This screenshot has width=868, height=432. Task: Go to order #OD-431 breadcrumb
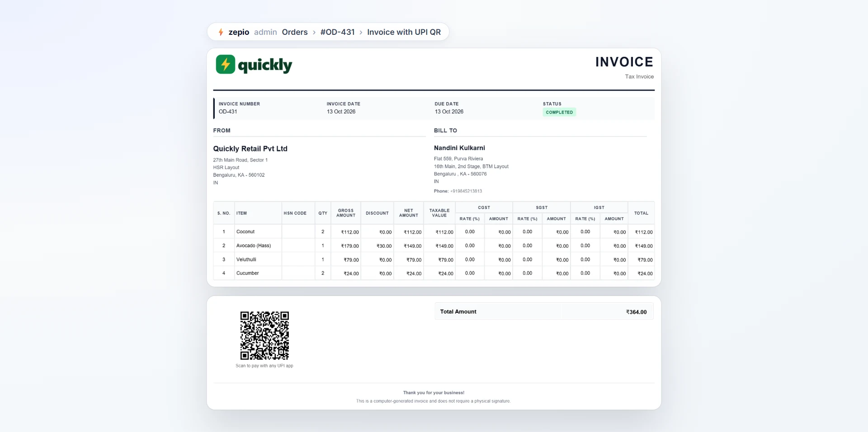[337, 32]
